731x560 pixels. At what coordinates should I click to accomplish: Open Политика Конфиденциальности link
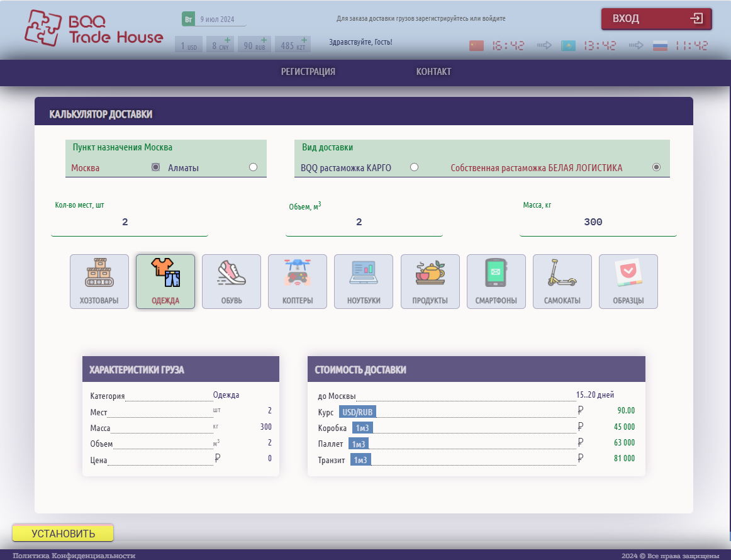coord(74,556)
